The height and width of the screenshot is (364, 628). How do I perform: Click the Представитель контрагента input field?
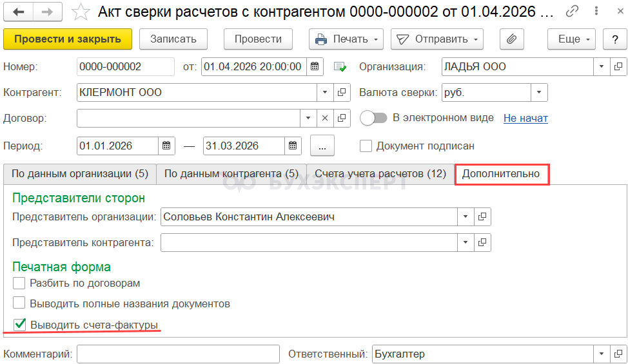click(309, 242)
